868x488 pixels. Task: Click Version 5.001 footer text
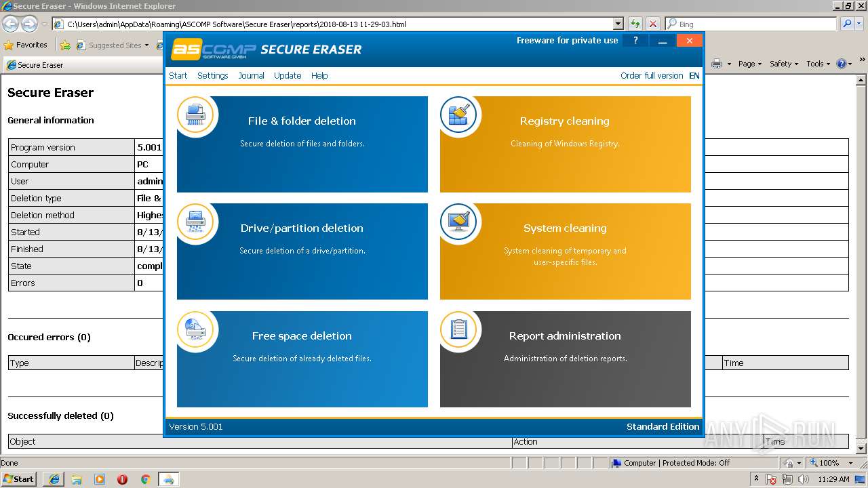(x=195, y=426)
